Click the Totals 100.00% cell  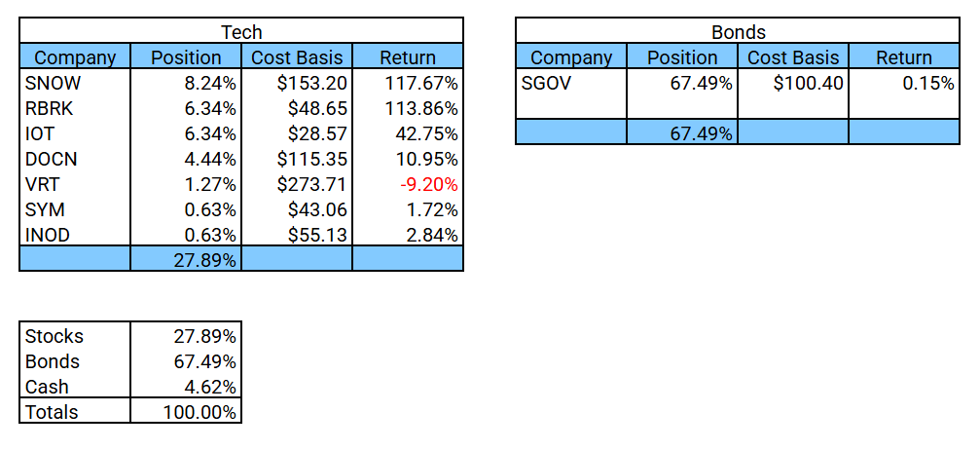[186, 412]
